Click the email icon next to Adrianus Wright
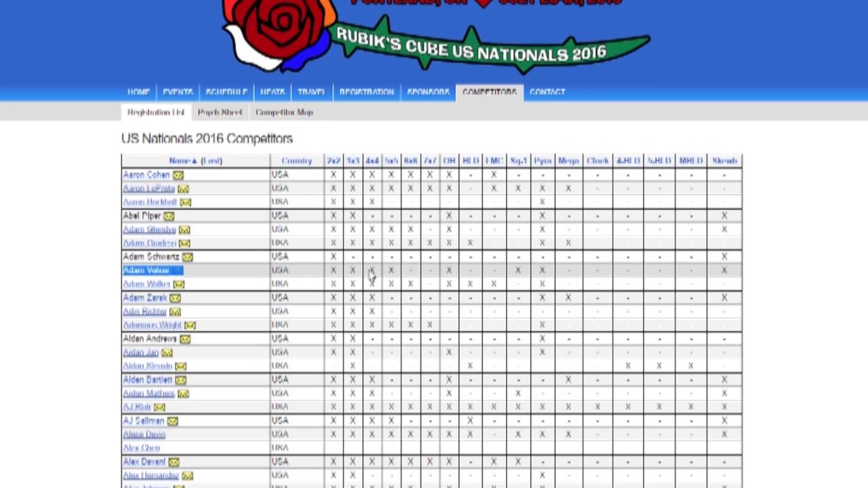Image resolution: width=868 pixels, height=488 pixels. click(190, 325)
